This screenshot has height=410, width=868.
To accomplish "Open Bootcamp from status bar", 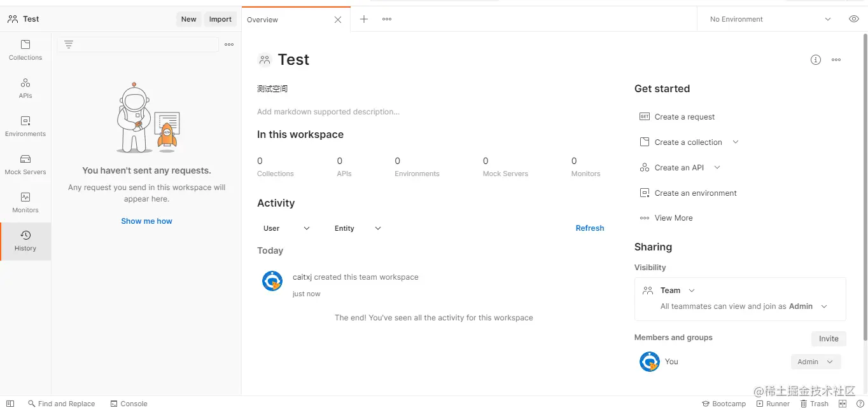I will pyautogui.click(x=724, y=404).
